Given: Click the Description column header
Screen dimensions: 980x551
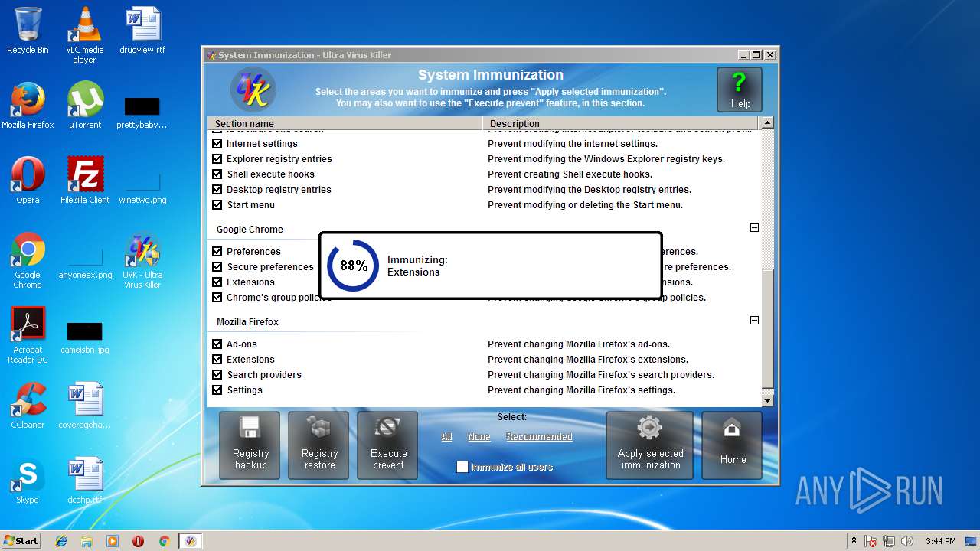Looking at the screenshot, I should point(621,123).
